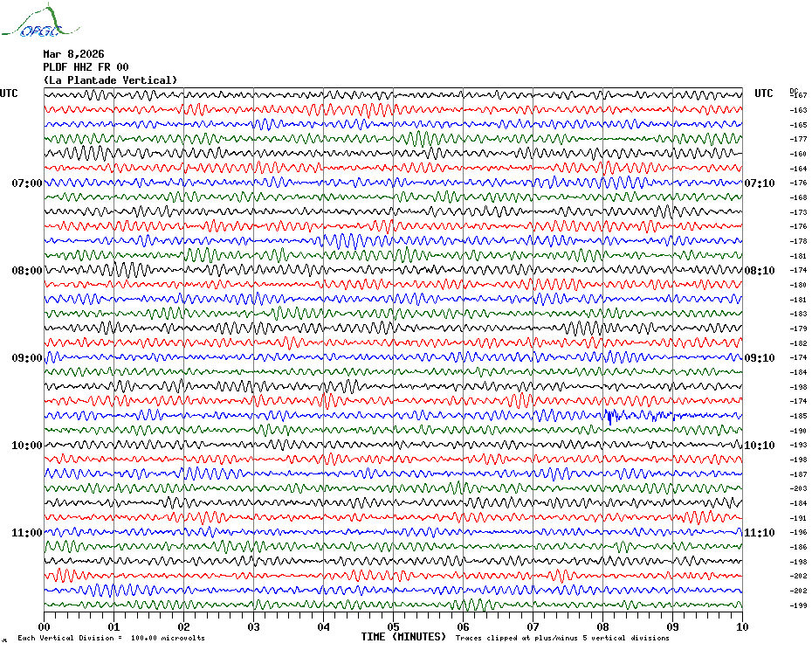Viewport: 812px width, 650px height.
Task: Click the "08" minute tick label
Action: coord(602,626)
